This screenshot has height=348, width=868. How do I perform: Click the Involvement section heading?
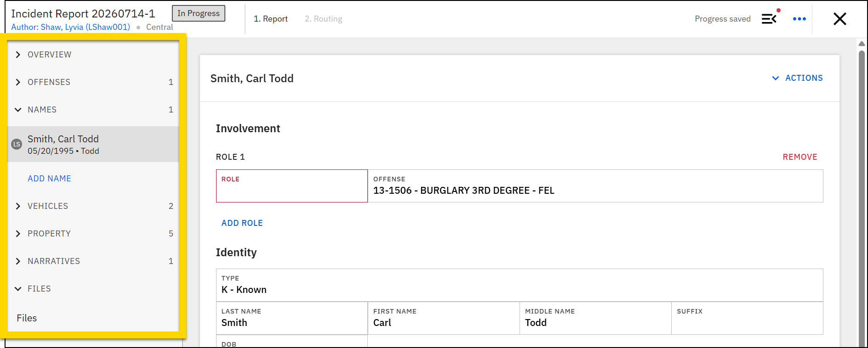coord(248,129)
